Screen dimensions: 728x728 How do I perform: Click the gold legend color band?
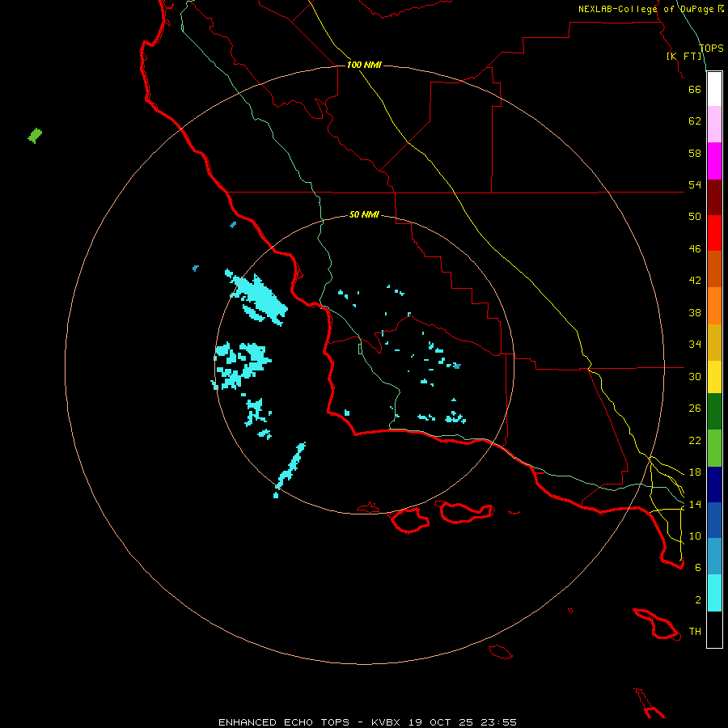pyautogui.click(x=714, y=342)
